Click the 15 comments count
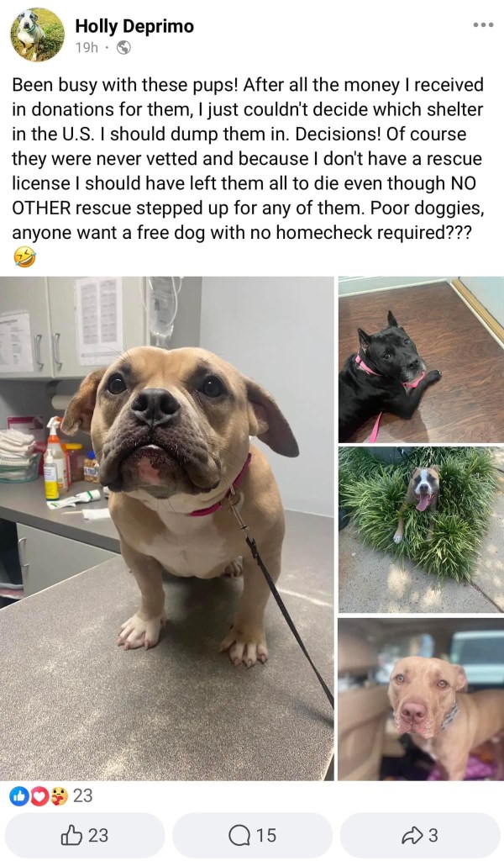Screen dimensions: 504x861 (x=266, y=835)
